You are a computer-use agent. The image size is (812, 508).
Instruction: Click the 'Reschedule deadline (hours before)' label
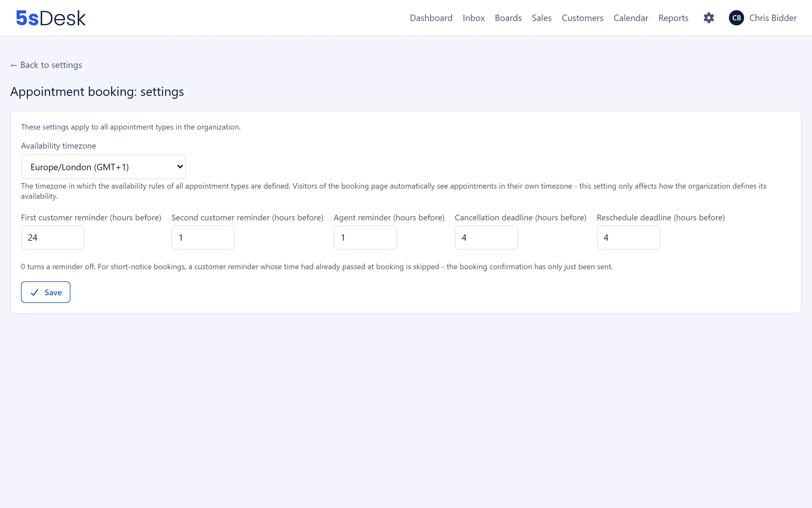[661, 217]
